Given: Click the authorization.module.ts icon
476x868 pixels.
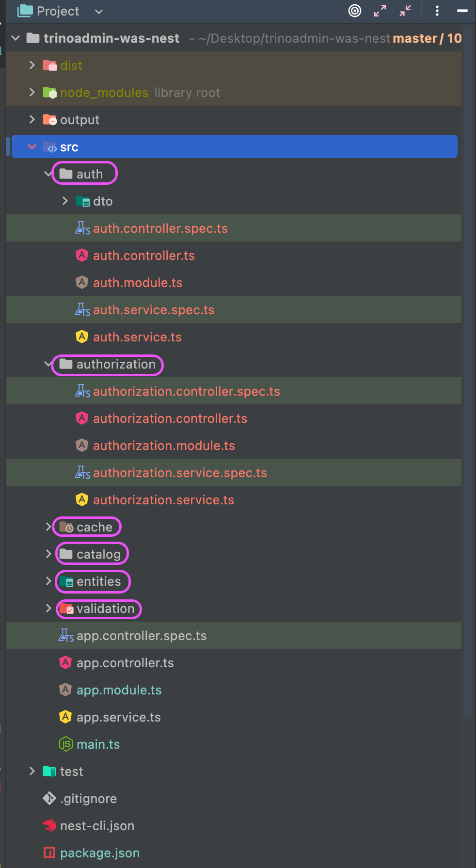Looking at the screenshot, I should pyautogui.click(x=82, y=445).
